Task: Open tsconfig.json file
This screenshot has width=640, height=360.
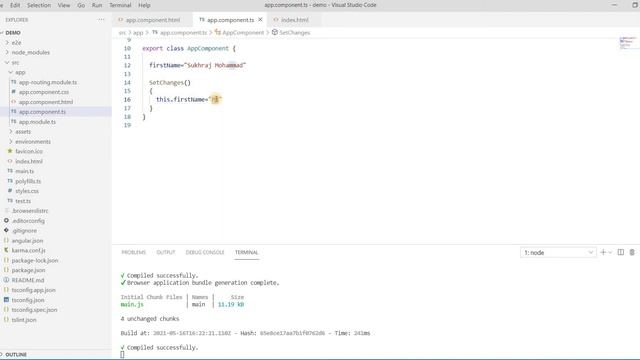Action: tap(28, 300)
